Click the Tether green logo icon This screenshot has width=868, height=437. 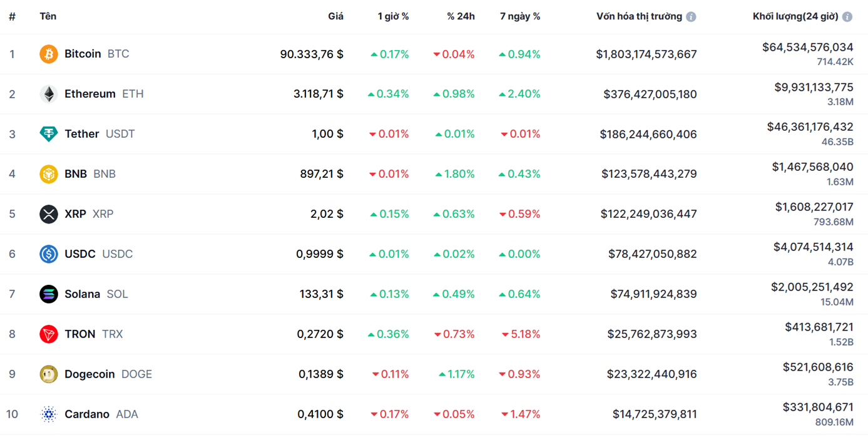(x=48, y=134)
